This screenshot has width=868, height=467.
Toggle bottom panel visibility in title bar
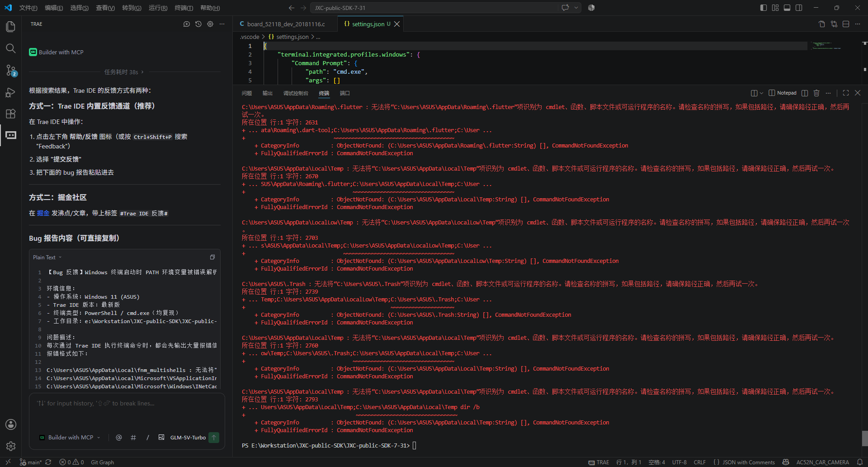(787, 8)
